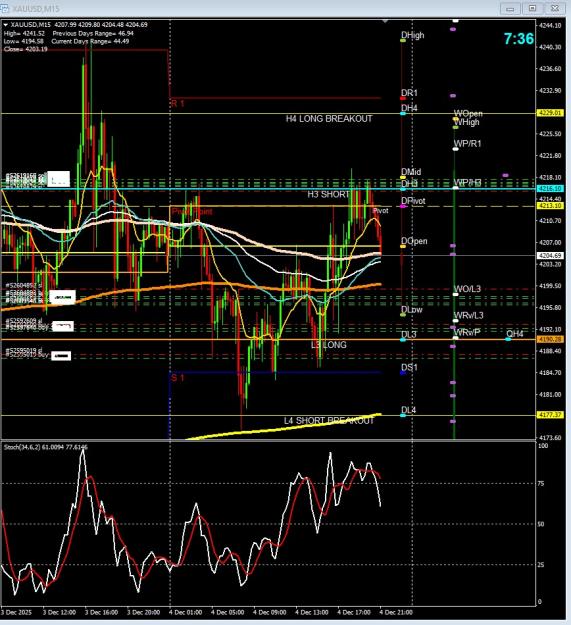
Task: Click the L4 SHORT BREAKOUT text
Action: point(329,421)
